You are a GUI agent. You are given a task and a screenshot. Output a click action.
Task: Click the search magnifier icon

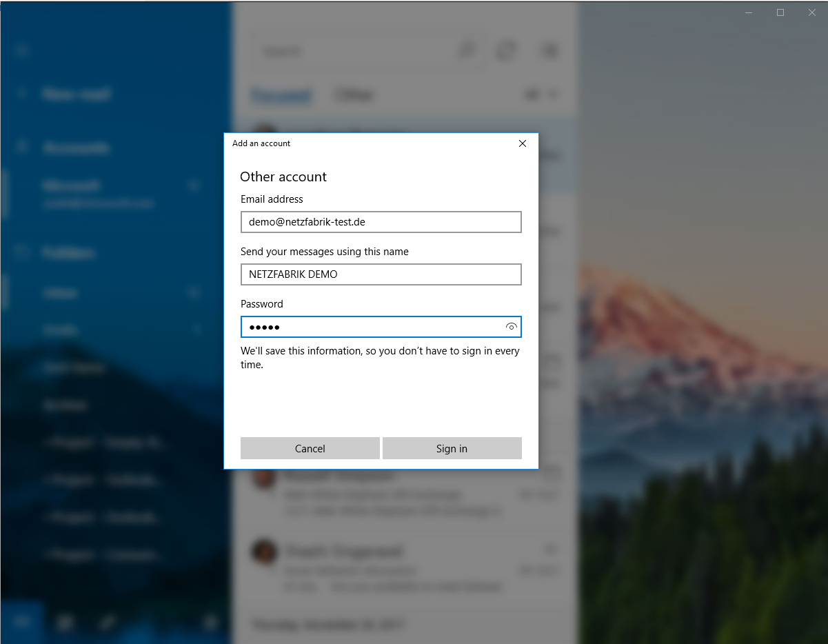coord(467,50)
